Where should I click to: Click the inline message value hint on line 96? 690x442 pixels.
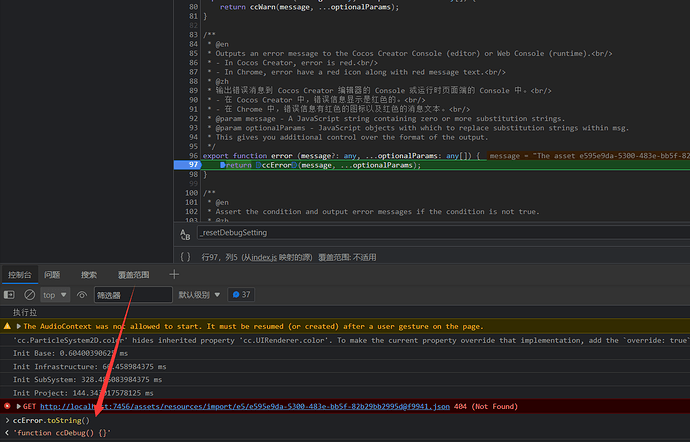(x=588, y=155)
